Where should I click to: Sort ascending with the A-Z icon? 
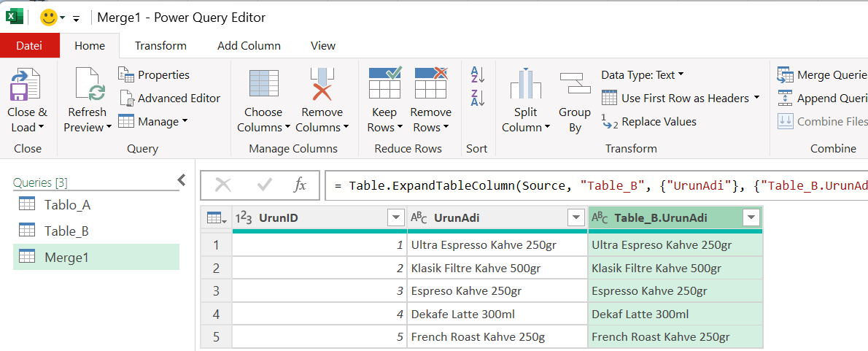478,74
